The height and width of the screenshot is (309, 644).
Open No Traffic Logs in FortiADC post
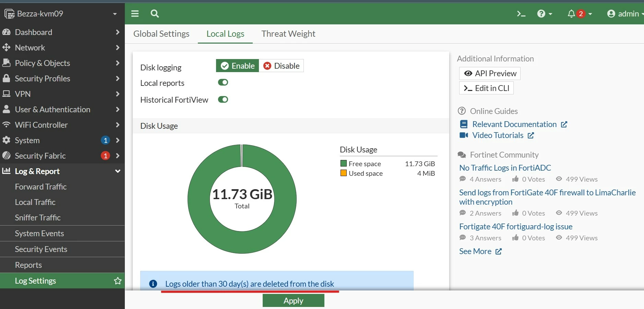(505, 168)
